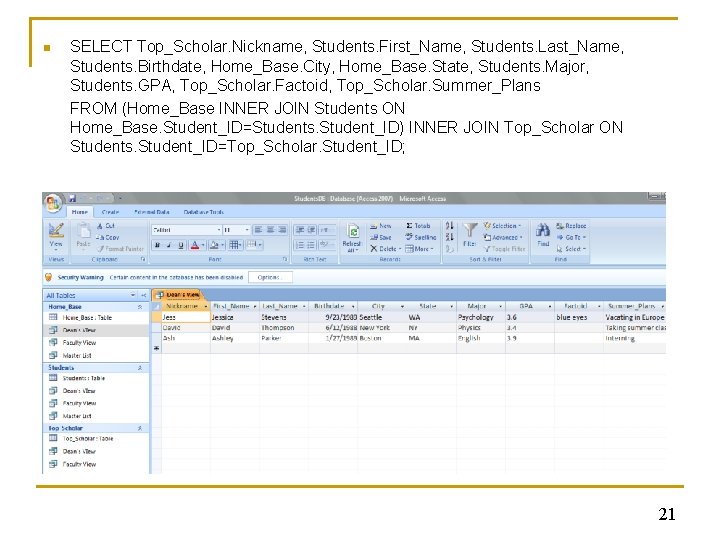This screenshot has width=720, height=540.
Task: Toggle Align Text Right
Action: [x=282, y=230]
